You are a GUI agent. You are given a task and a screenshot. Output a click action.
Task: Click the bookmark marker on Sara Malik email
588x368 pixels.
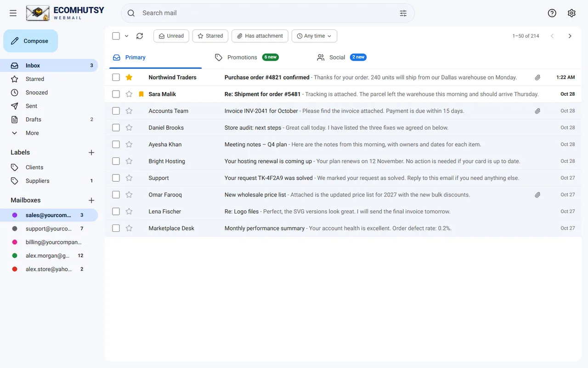point(141,94)
